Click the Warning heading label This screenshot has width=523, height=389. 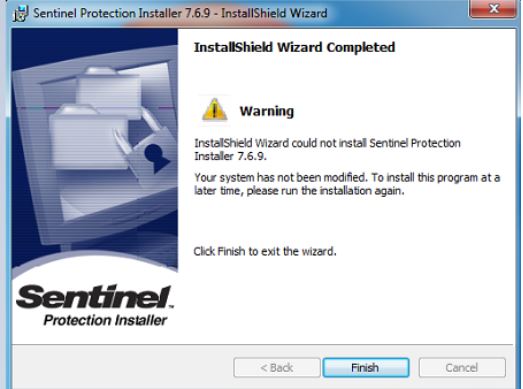coord(267,111)
